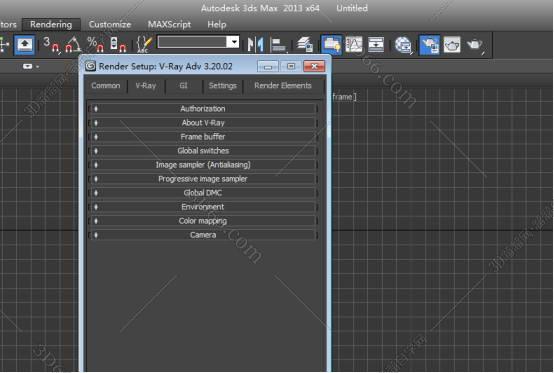Expand the Global DMC rollout

[203, 193]
